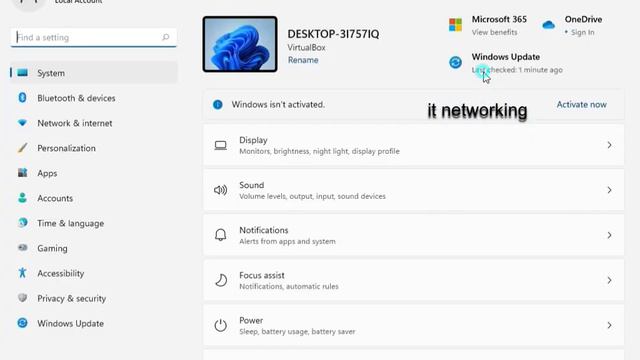Screen dimensions: 640x360
Task: Click Microsoft 365 View benefits
Action: pyautogui.click(x=494, y=32)
